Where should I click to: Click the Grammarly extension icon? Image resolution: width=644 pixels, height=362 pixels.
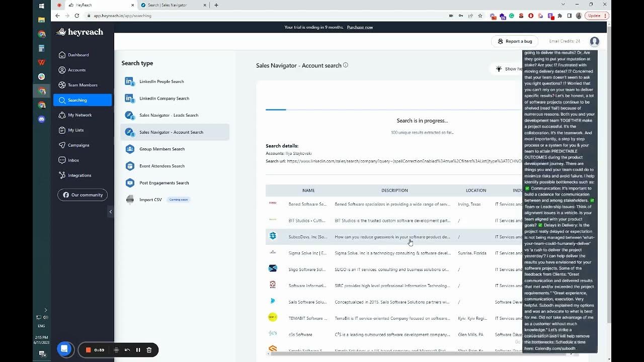pos(512,16)
